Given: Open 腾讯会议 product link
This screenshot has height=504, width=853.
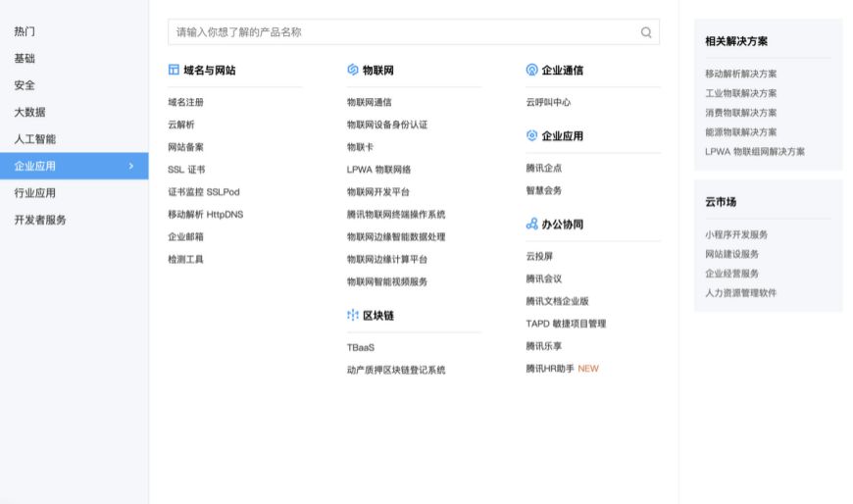Looking at the screenshot, I should (x=543, y=278).
